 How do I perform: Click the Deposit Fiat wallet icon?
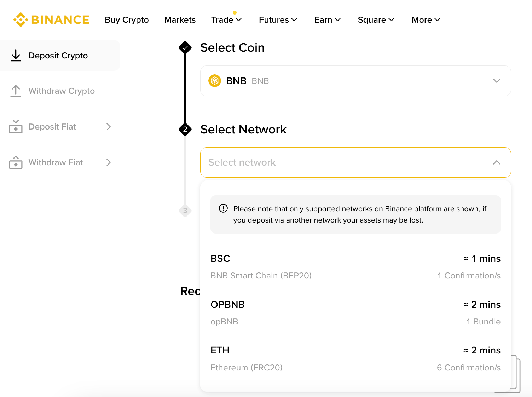16,127
